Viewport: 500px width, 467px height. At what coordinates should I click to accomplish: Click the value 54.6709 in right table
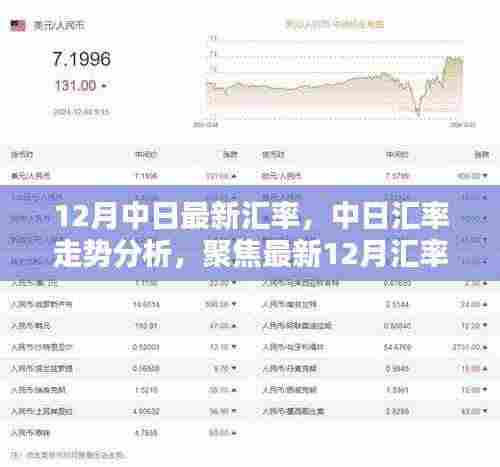click(x=397, y=347)
